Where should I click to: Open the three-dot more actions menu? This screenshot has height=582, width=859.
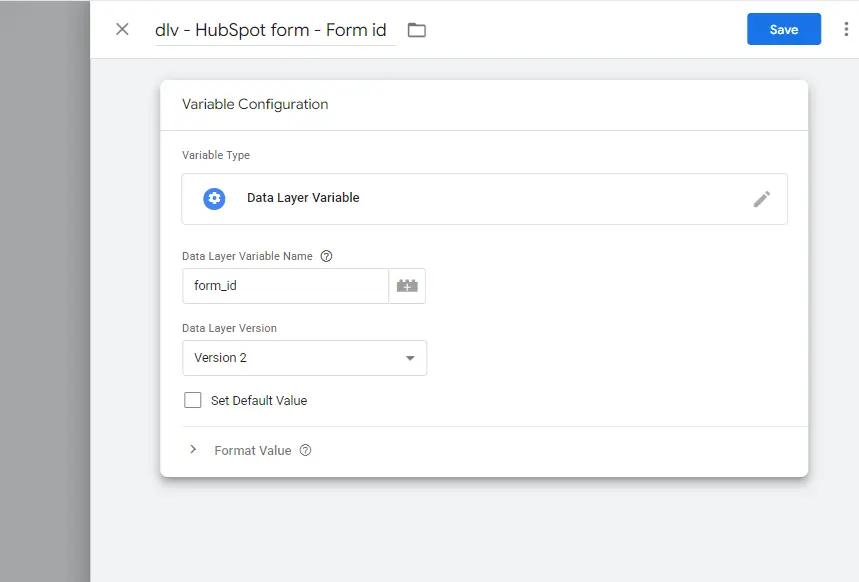tap(846, 29)
